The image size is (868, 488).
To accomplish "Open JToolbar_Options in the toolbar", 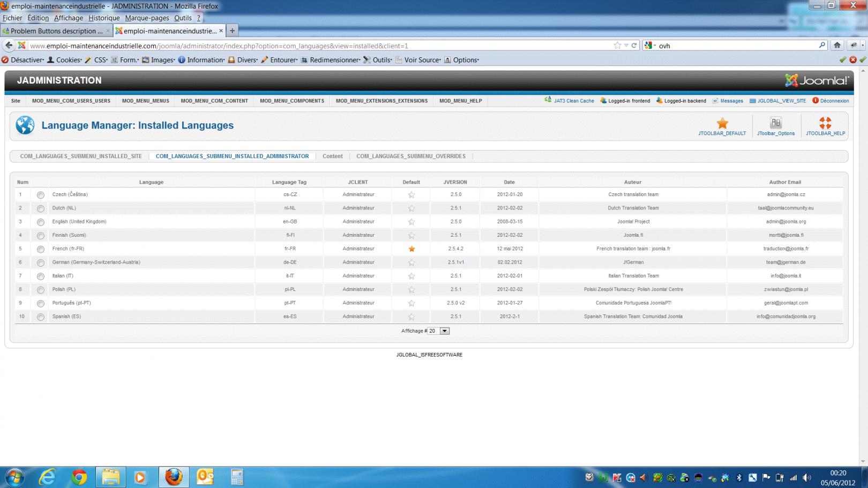I will point(775,125).
